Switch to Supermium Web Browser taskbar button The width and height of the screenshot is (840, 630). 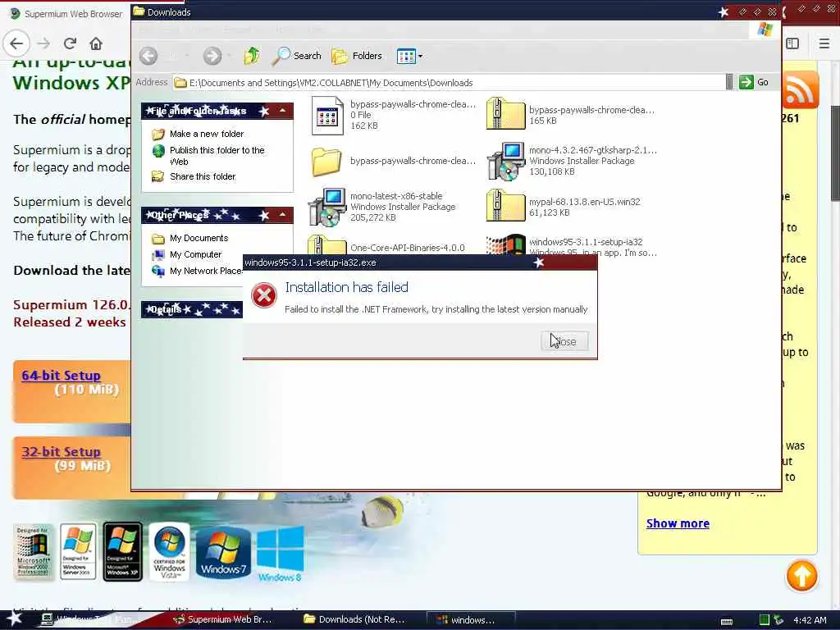(224, 620)
